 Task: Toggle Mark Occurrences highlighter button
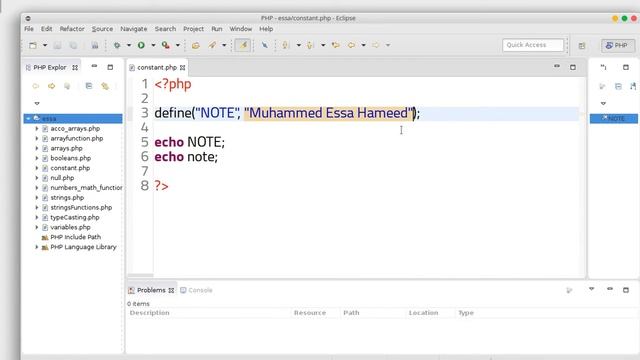point(243,45)
